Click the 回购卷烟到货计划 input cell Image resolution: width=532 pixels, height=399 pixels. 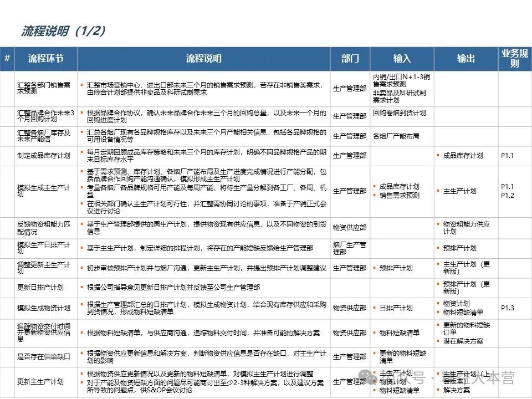pos(399,113)
